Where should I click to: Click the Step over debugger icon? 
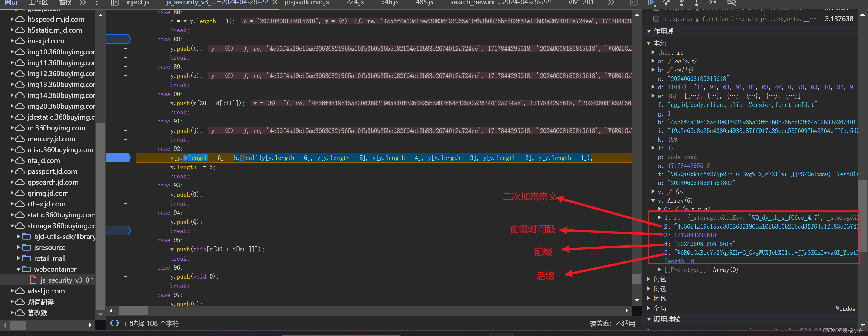click(x=667, y=2)
